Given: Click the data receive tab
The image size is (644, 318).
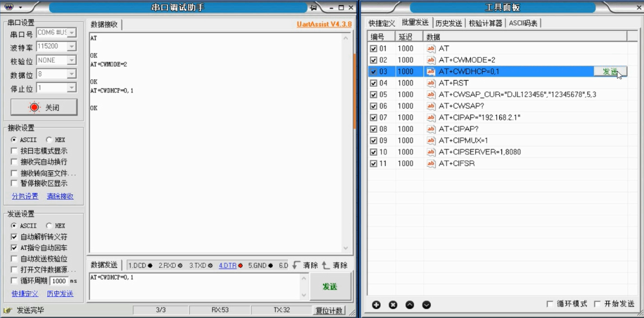Looking at the screenshot, I should coord(104,24).
